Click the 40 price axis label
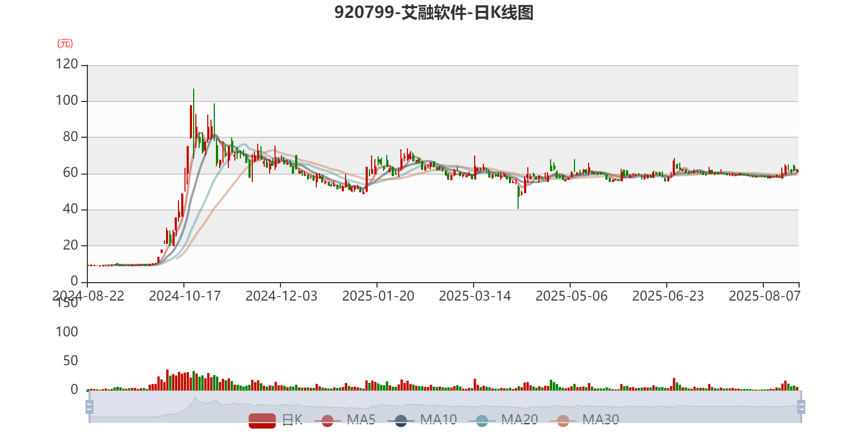The width and height of the screenshot is (868, 434). pos(71,209)
